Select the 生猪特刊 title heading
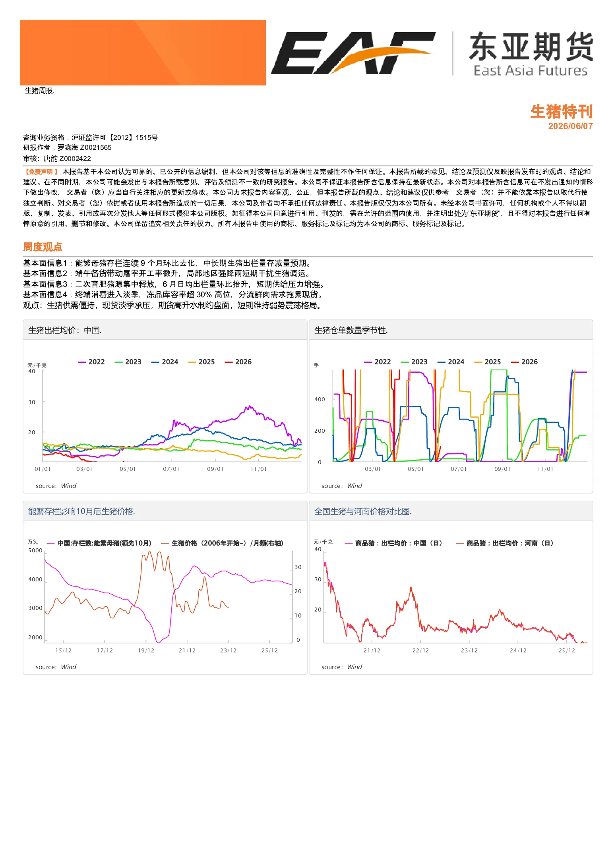This screenshot has width=616, height=863. point(561,112)
